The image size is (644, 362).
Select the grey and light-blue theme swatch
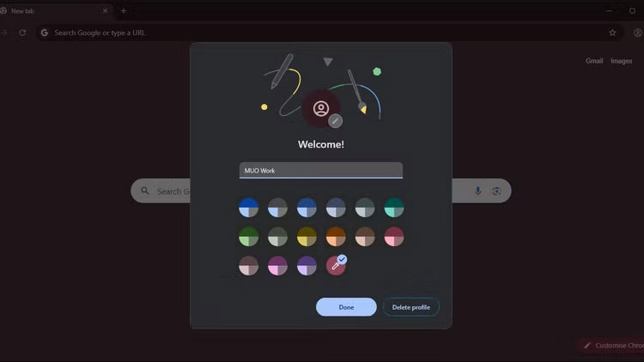point(277,208)
